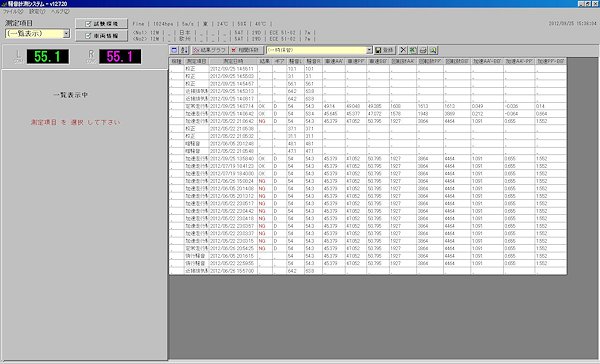Viewport: 600px width, 364px height.
Task: Click the window view icon in list toolbar
Action: pyautogui.click(x=174, y=50)
